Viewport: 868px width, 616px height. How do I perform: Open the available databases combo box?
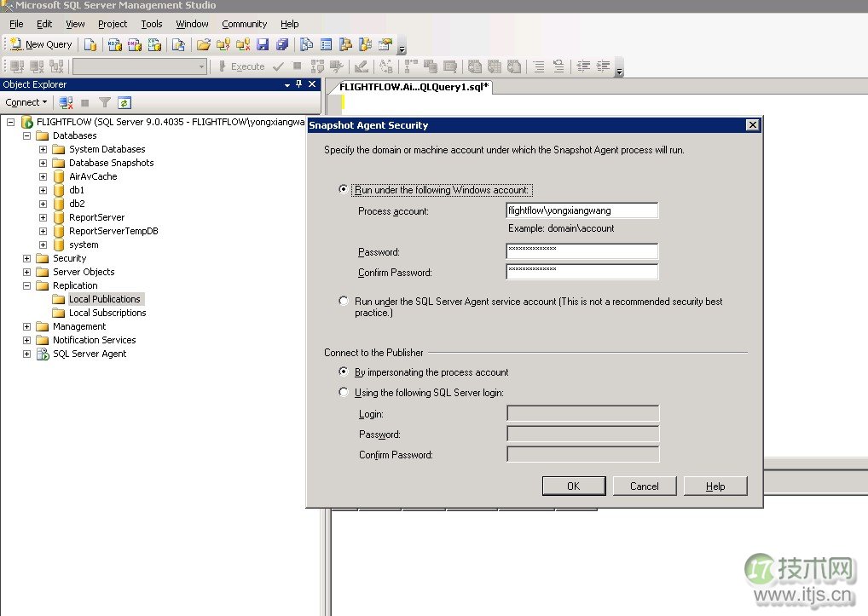(140, 66)
